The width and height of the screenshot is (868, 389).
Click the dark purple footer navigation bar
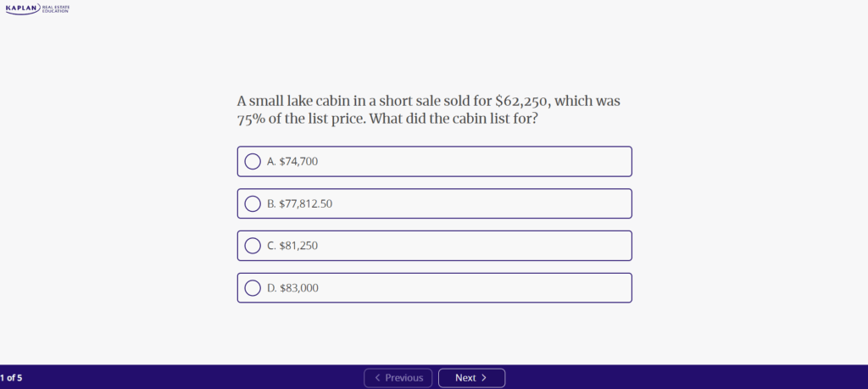click(x=678, y=377)
